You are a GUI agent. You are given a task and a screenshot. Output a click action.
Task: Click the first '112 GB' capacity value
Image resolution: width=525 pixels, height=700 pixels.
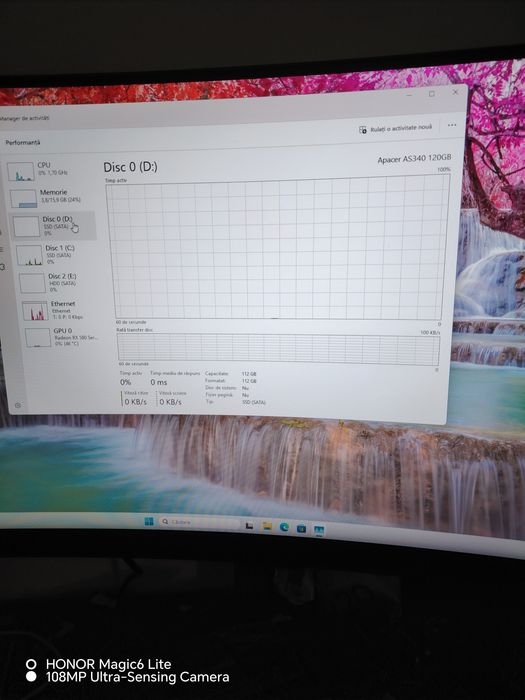pyautogui.click(x=249, y=374)
